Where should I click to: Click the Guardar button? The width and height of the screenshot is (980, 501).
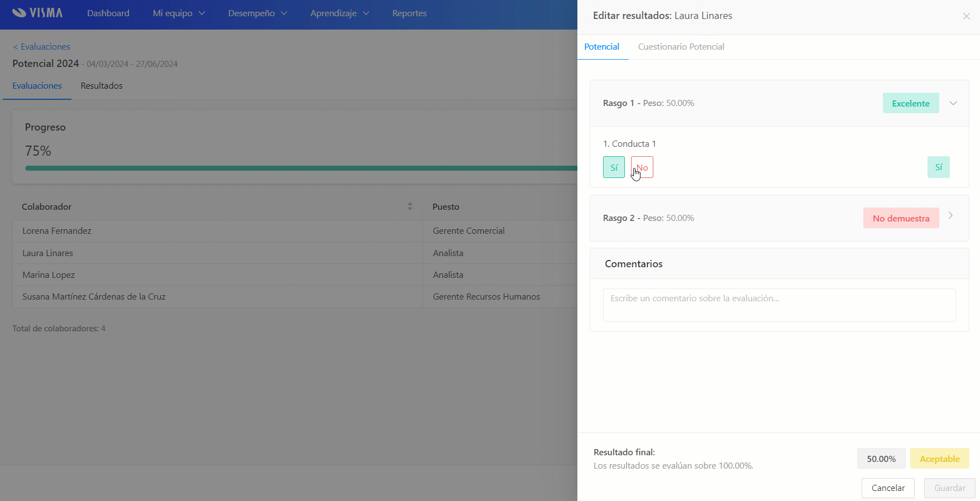[x=950, y=488]
